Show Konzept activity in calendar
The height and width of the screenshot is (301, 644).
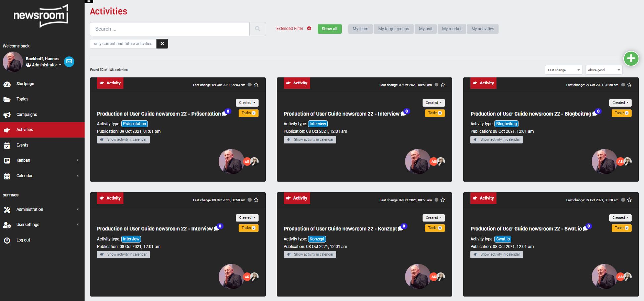[x=310, y=255]
